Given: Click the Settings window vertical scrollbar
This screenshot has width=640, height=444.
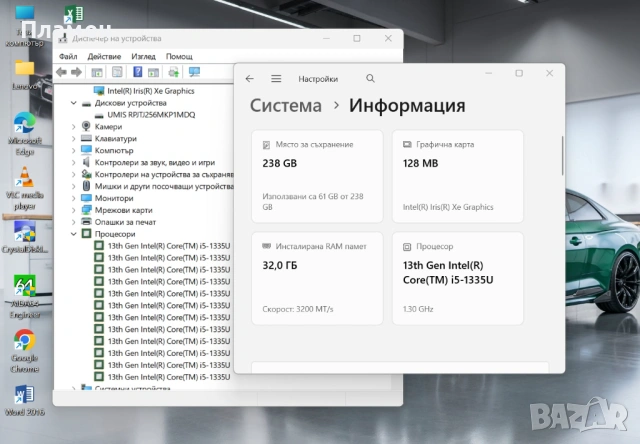Looking at the screenshot, I should point(561,160).
